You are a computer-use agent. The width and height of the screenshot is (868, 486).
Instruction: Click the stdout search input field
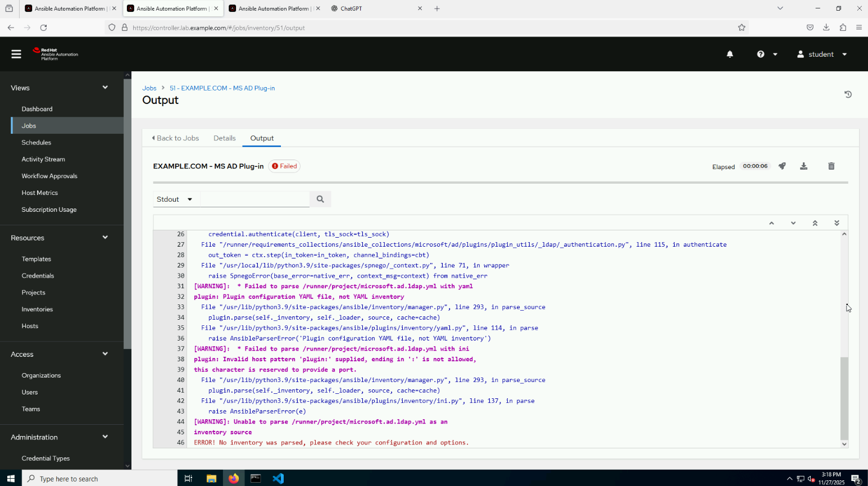[255, 199]
